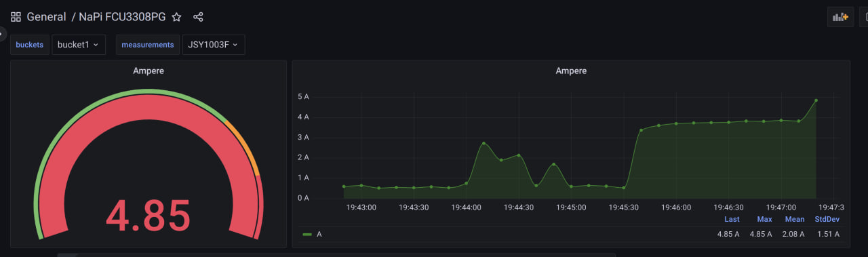This screenshot has width=868, height=257.
Task: Click the 4.85 gauge value
Action: [x=148, y=215]
